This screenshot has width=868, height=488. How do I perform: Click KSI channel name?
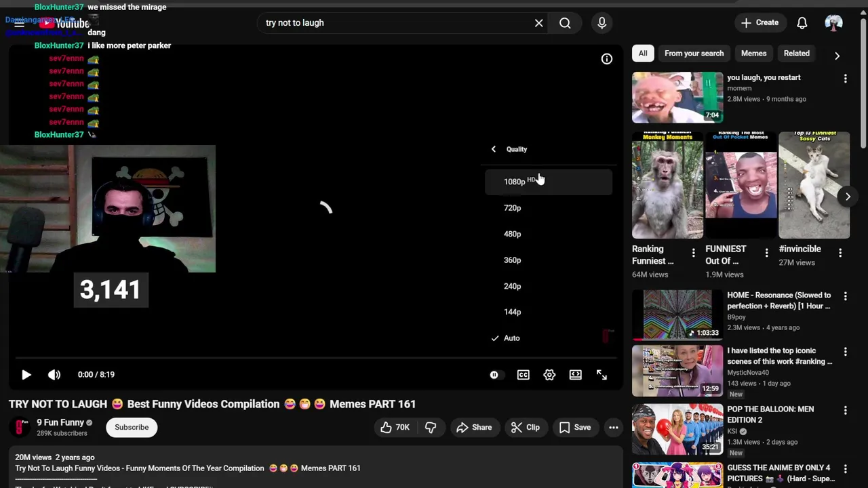point(732,431)
